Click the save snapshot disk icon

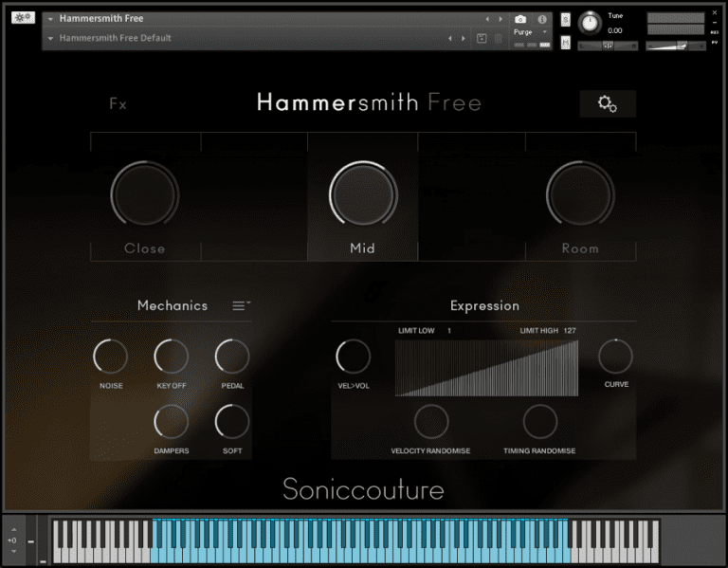click(482, 38)
